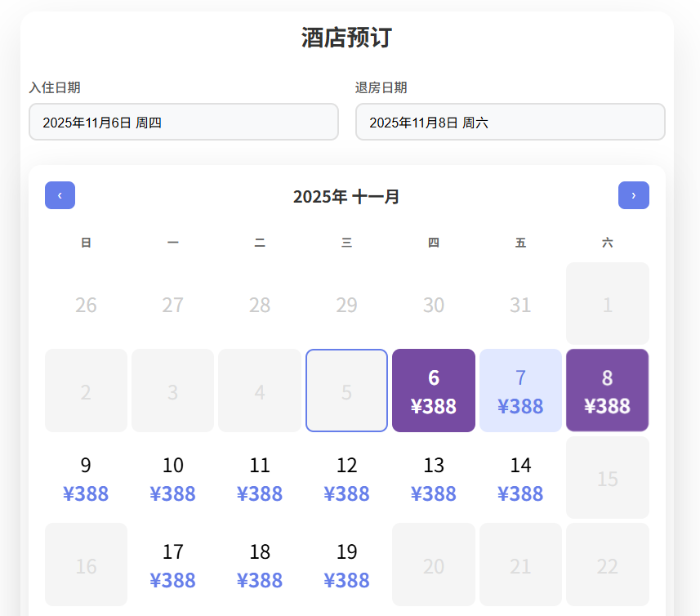Click the 五 weekday header

[x=520, y=243]
